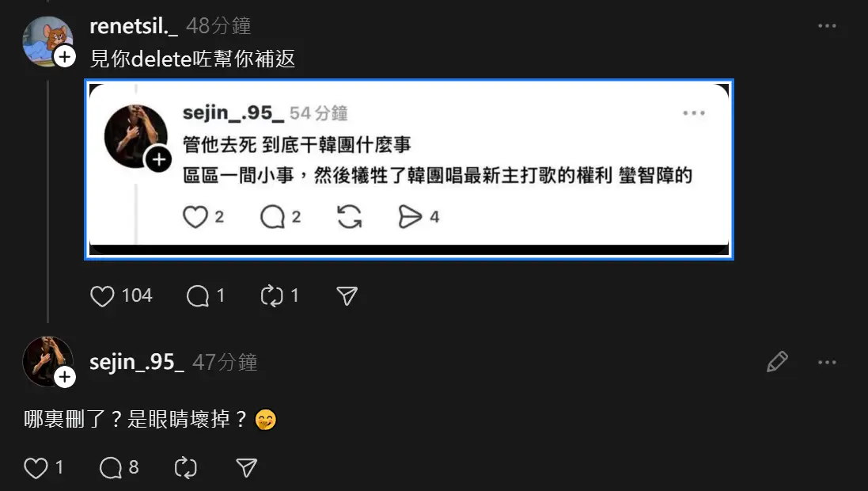View the embedded screenshot of deleted post

409,169
